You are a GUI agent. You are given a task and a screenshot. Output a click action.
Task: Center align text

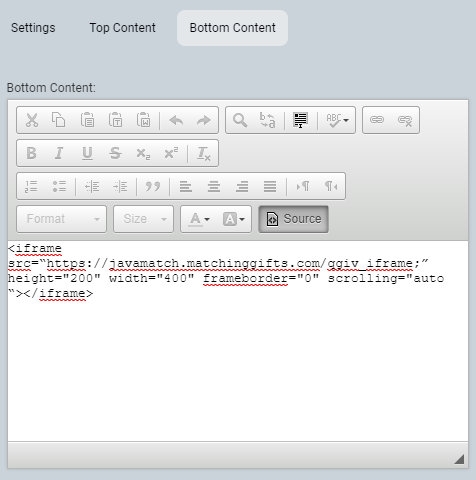click(214, 186)
